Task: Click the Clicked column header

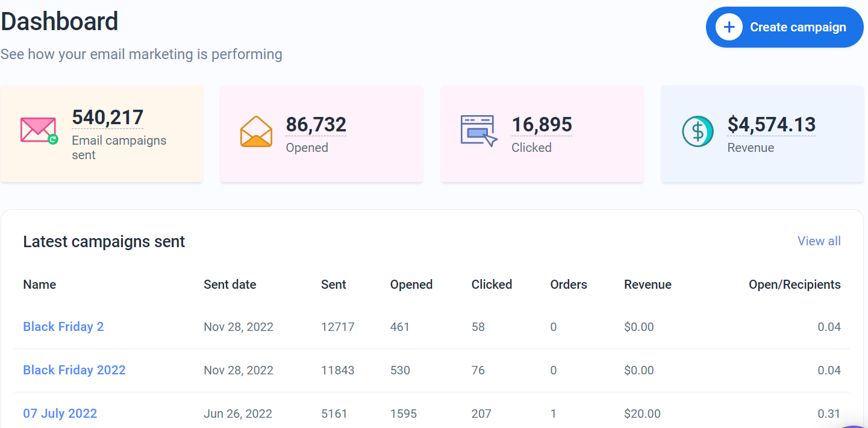Action: (492, 285)
